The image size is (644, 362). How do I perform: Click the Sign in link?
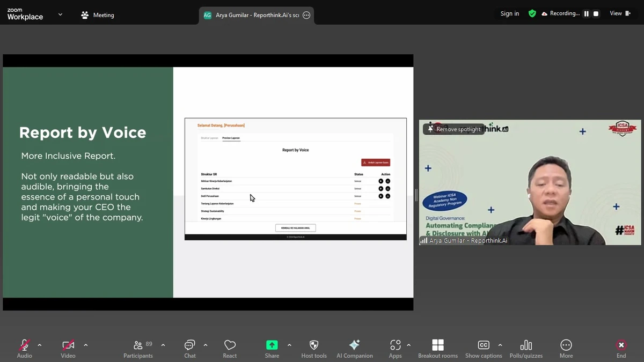509,13
